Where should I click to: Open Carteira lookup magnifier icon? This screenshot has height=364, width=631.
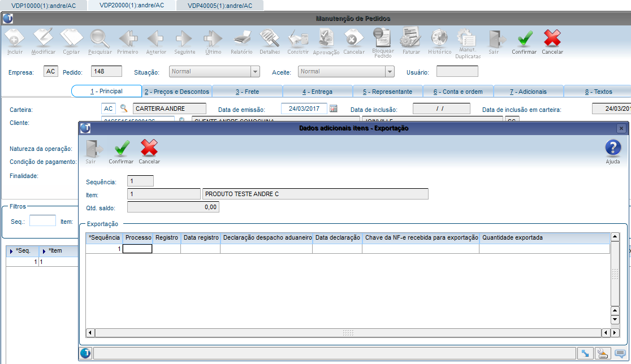point(124,108)
